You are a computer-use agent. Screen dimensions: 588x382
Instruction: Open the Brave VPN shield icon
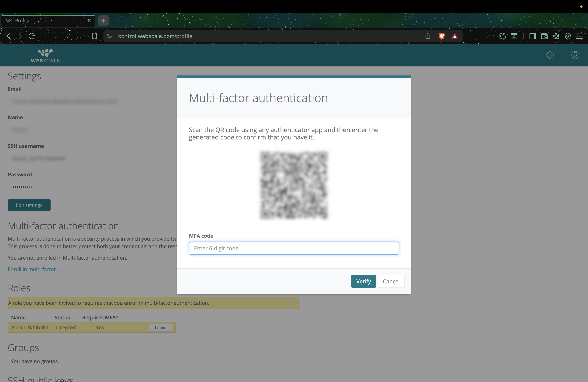[568, 36]
